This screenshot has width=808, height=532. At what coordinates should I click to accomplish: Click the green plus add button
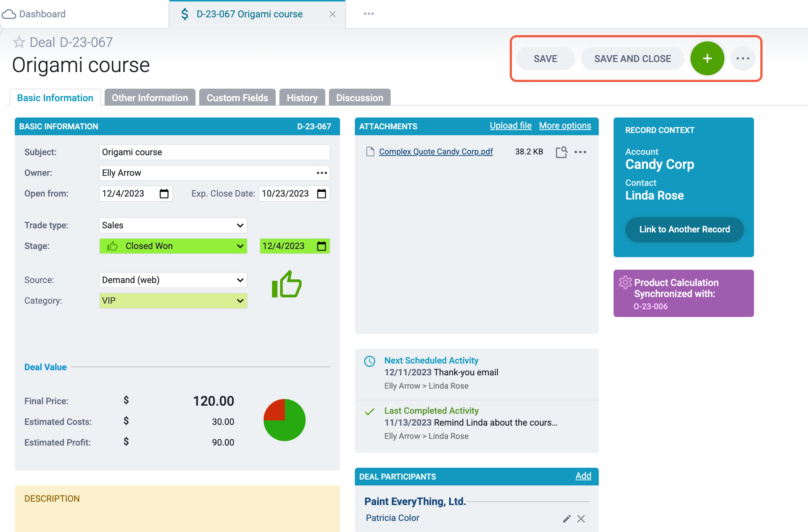click(x=707, y=58)
